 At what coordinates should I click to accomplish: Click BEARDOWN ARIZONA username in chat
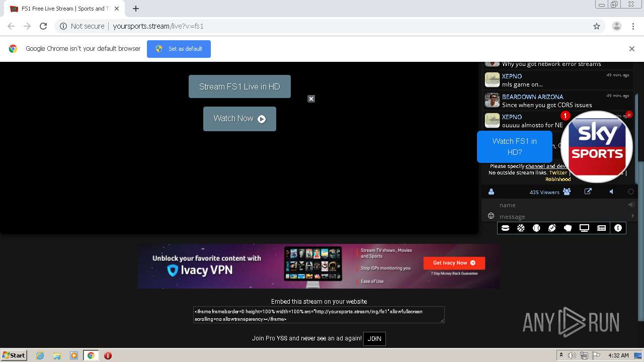click(532, 97)
